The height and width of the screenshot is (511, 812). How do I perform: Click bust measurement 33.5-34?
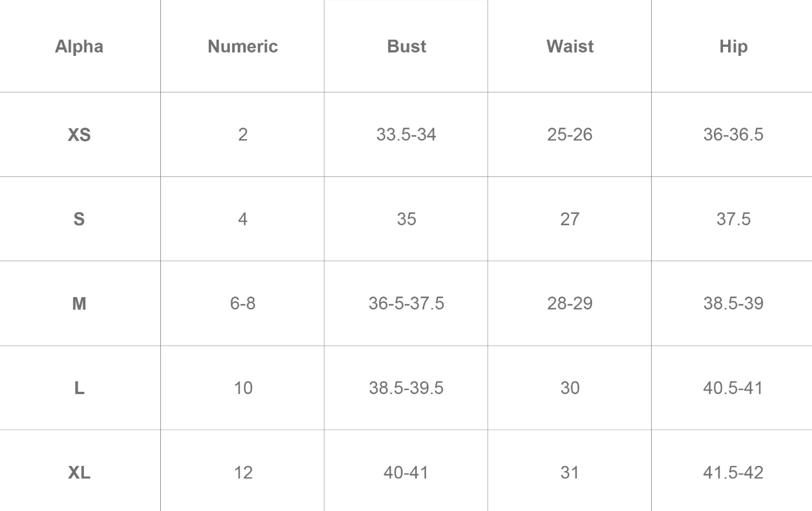(x=406, y=135)
